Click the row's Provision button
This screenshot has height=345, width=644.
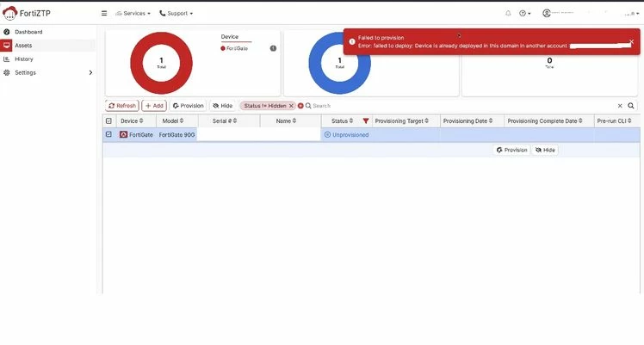[511, 150]
